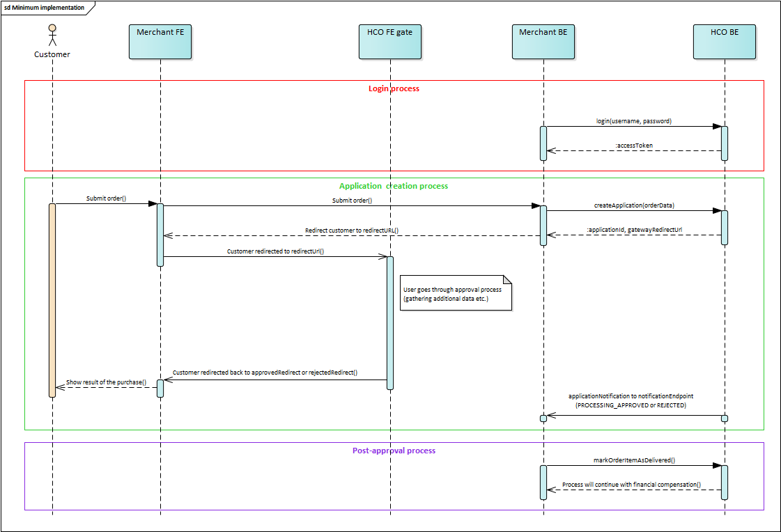Select ':applicationId, gatewayRedirectUrl' return label
Viewport: 781px width, 532px height.
tap(634, 229)
